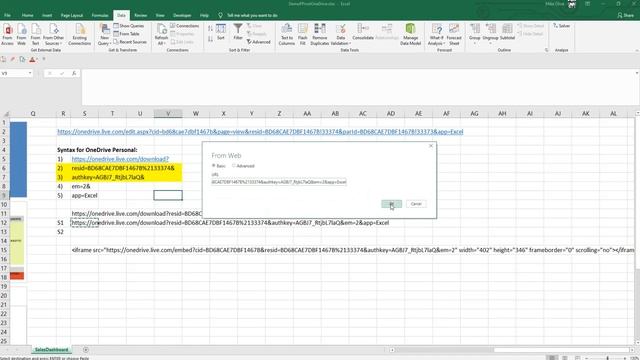
Task: Click From Table in Get & Transform
Action: tap(127, 34)
